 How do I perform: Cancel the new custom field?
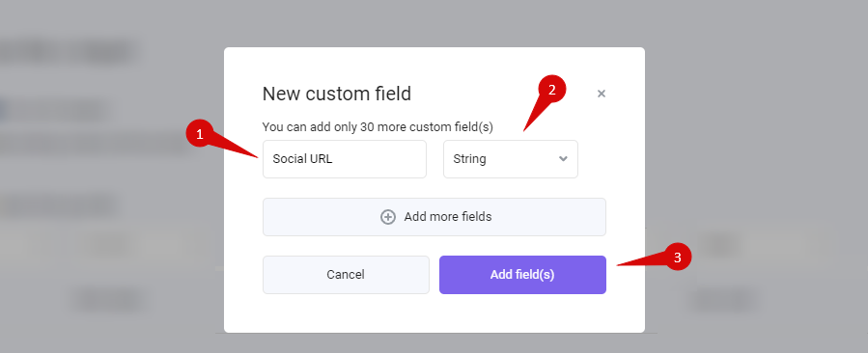point(346,275)
